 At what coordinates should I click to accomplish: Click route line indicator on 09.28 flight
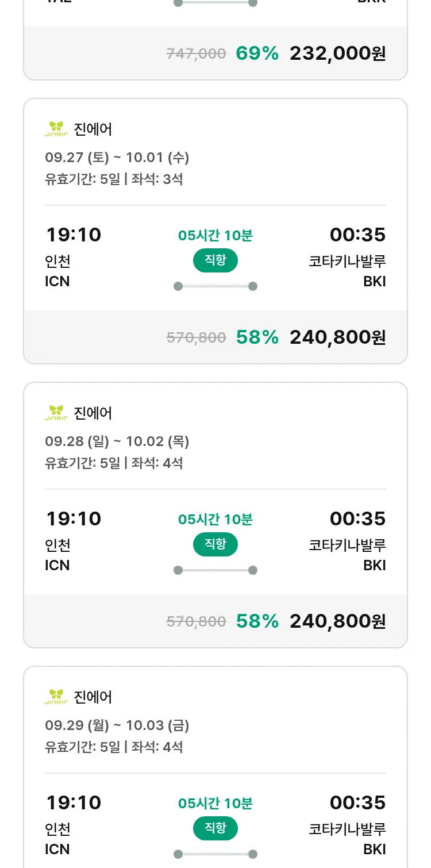coord(215,570)
